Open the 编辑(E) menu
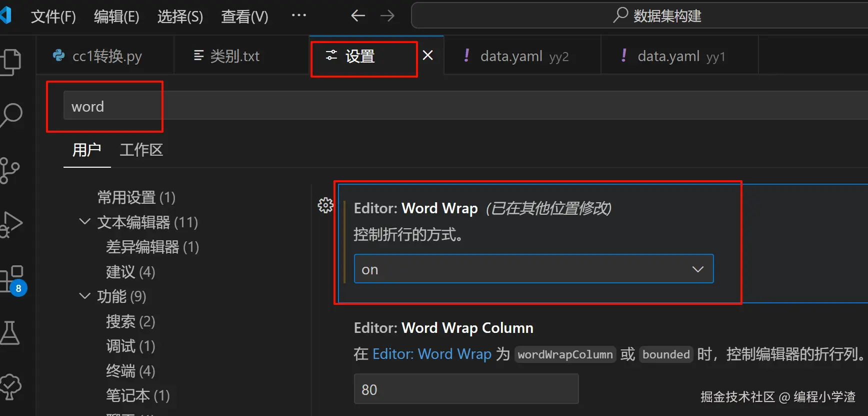Viewport: 868px width, 416px height. [116, 17]
